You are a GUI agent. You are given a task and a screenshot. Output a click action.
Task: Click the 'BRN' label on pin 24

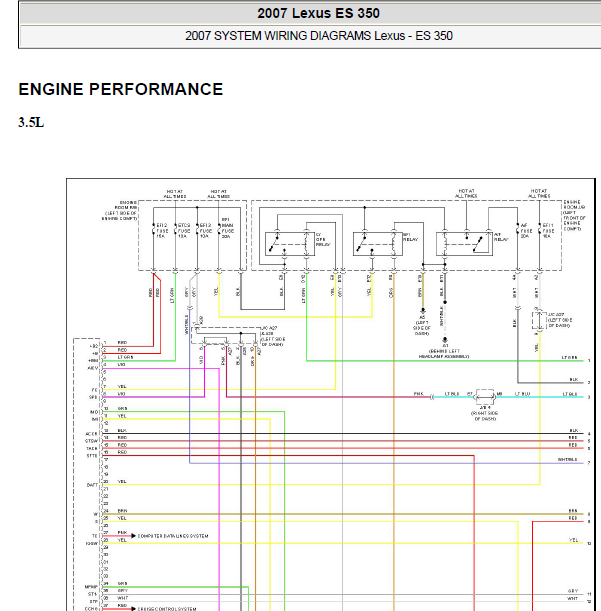(x=122, y=511)
